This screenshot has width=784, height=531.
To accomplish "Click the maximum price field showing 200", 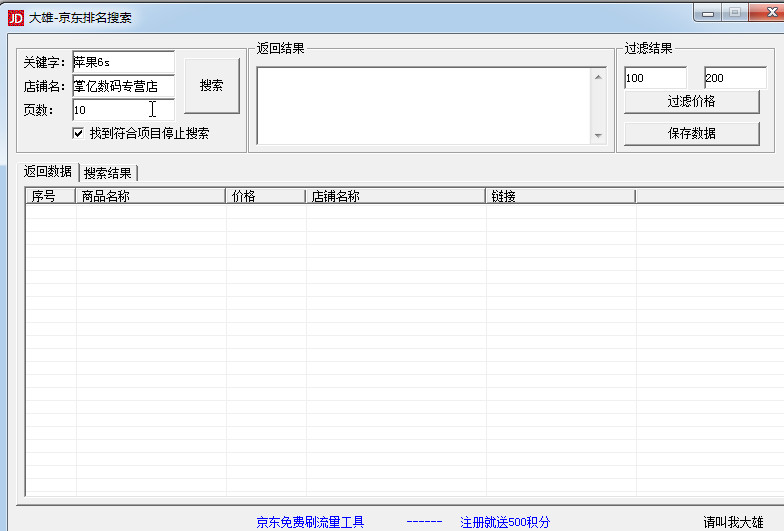I will click(735, 78).
